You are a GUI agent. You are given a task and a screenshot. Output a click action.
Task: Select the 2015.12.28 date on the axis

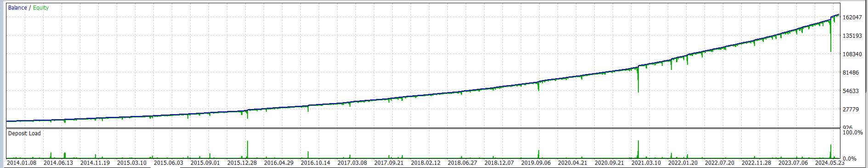(x=242, y=163)
